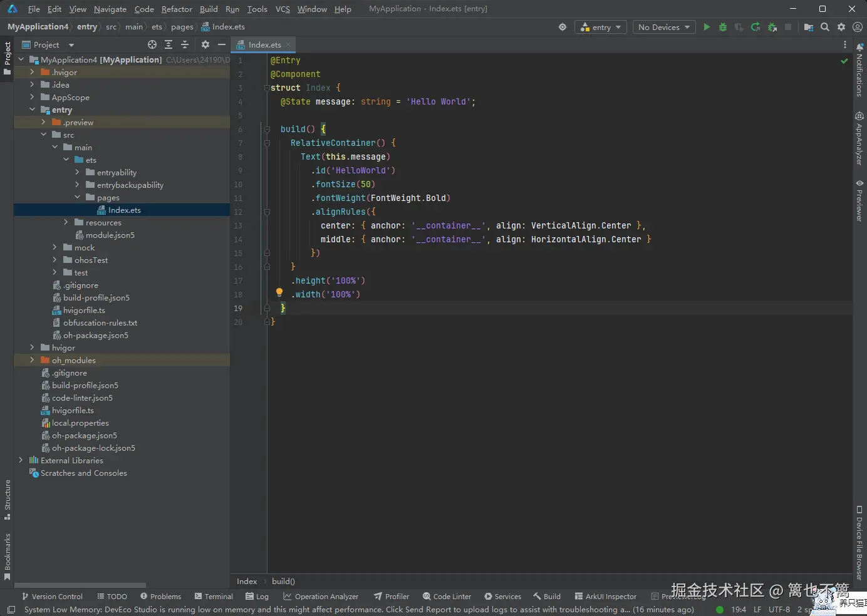Open the Notifications side panel
The height and width of the screenshot is (616, 867).
[859, 69]
